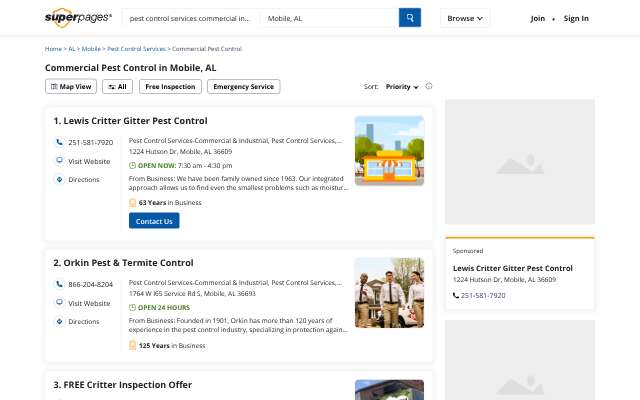Switch to Map View
The image size is (640, 400).
pos(71,87)
